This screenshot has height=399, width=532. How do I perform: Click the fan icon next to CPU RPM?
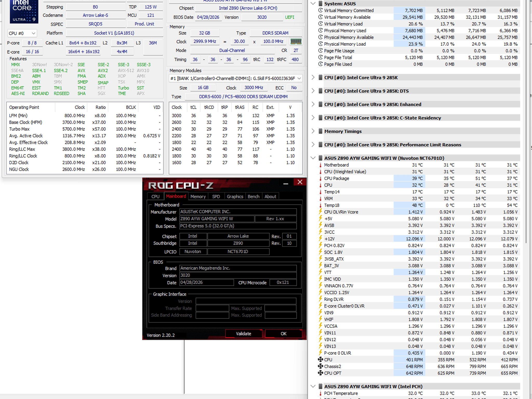[321, 360]
